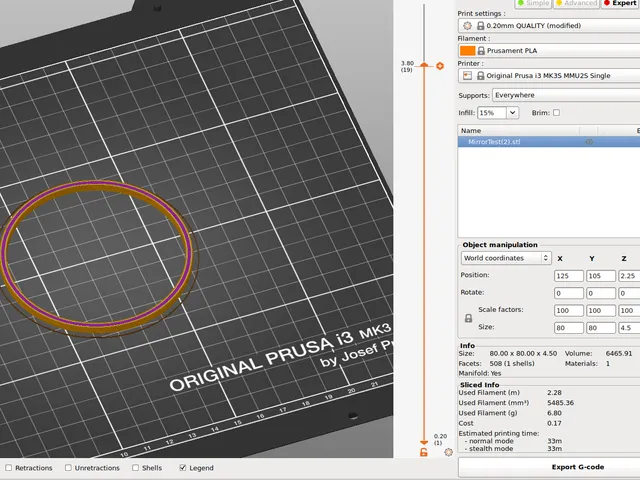Toggle the layer slider one-layer lock icon

[424, 452]
